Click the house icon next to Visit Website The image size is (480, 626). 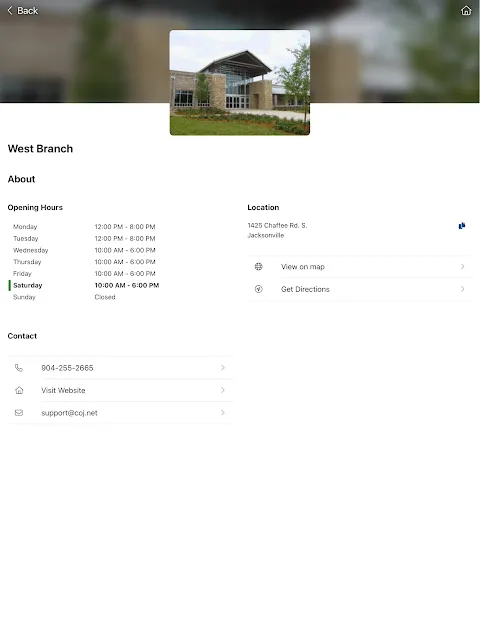coord(19,390)
